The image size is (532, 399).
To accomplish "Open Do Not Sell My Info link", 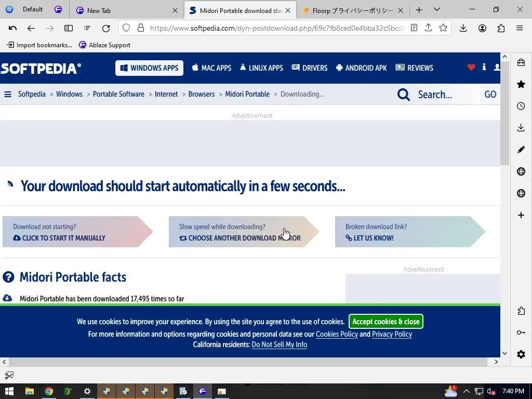I will (x=279, y=345).
